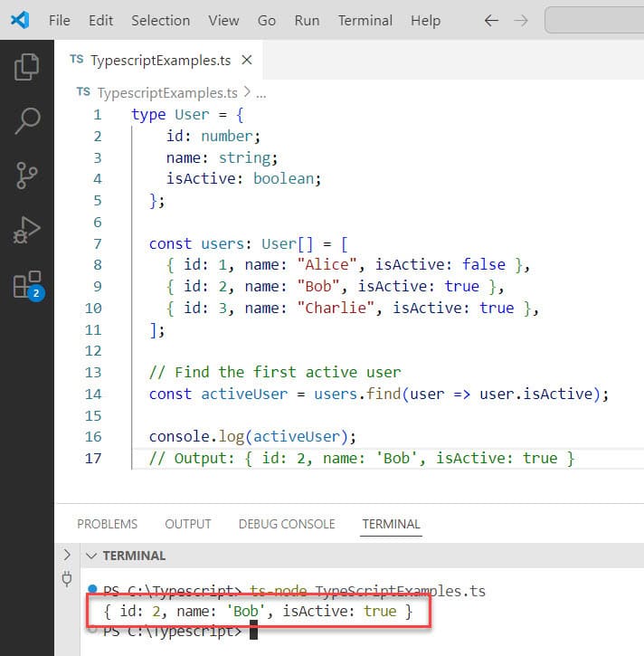Screen dimensions: 644x656
Task: Open the Search view in activity bar
Action: coord(27,121)
